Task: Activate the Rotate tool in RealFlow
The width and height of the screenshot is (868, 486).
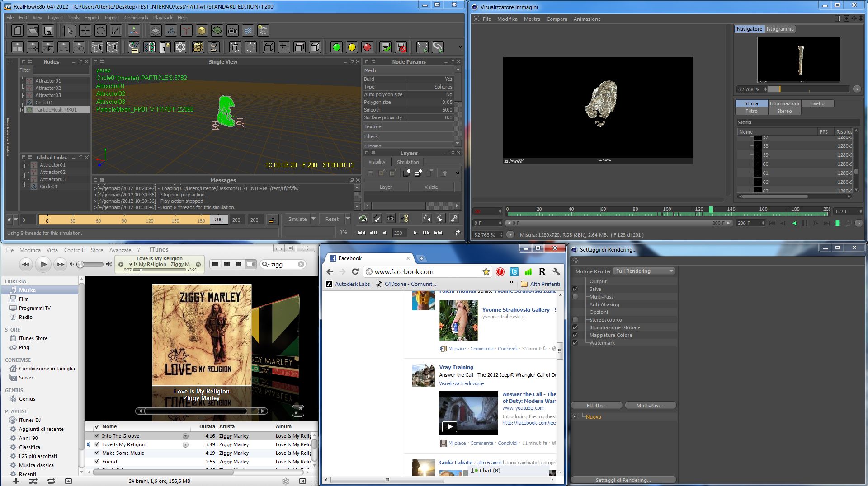Action: [100, 31]
